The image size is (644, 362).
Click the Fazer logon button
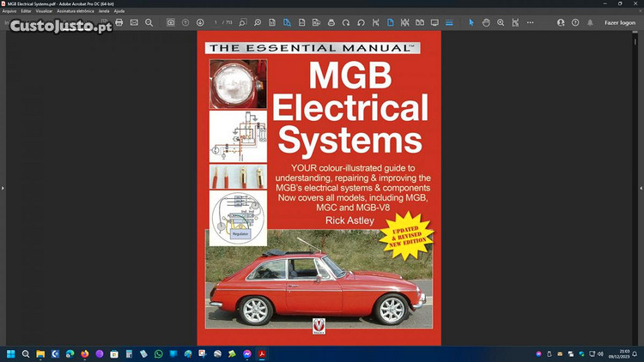coord(620,22)
